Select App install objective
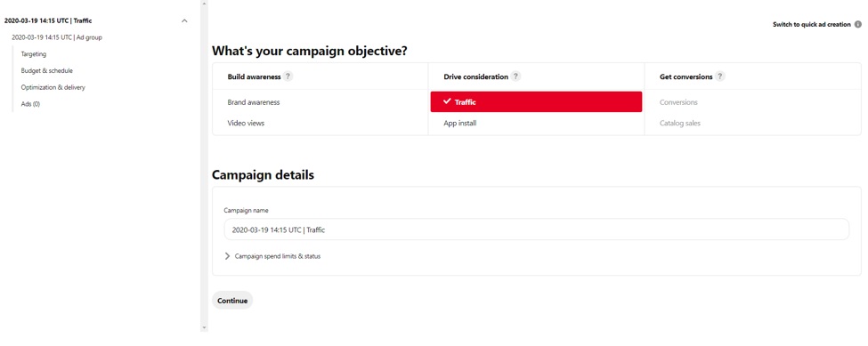This screenshot has height=346, width=868. (x=460, y=124)
